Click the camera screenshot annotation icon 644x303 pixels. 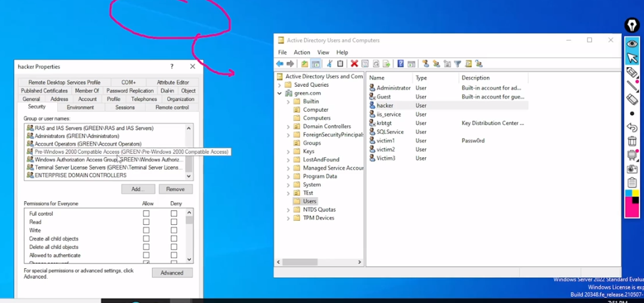coord(632,169)
